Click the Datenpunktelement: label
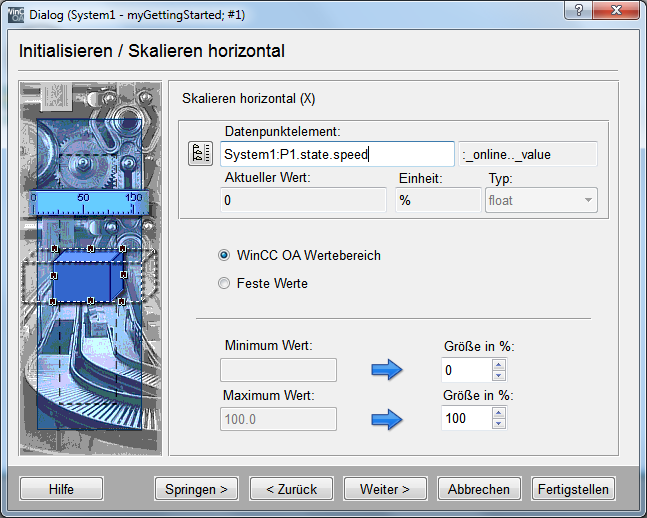The height and width of the screenshot is (518, 647). (x=283, y=131)
